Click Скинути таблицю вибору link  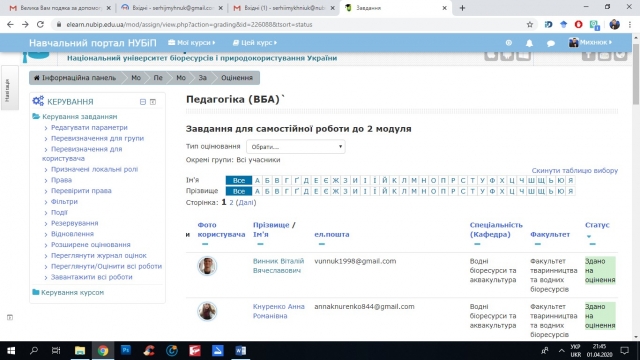point(574,170)
